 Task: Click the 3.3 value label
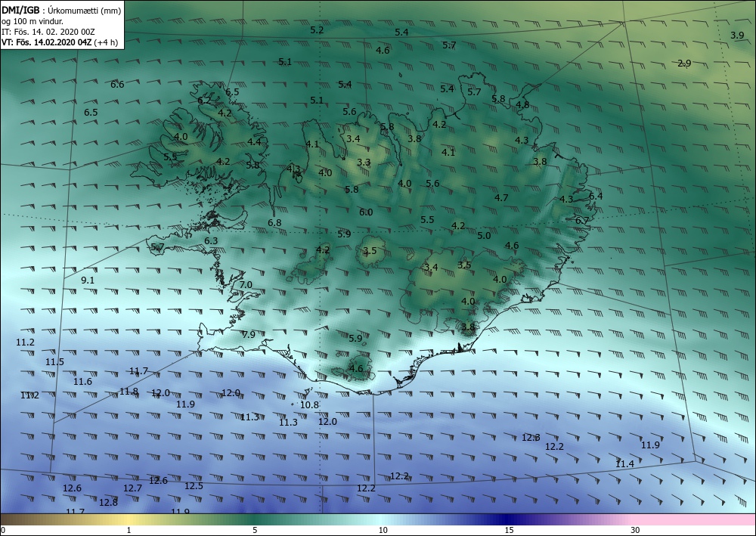pos(364,163)
